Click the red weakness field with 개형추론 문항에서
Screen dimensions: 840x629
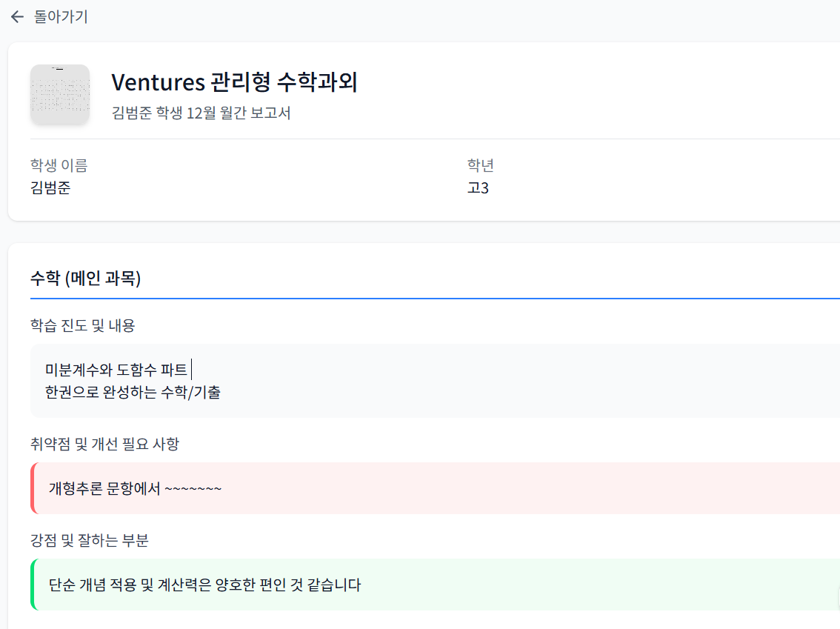tap(136, 488)
